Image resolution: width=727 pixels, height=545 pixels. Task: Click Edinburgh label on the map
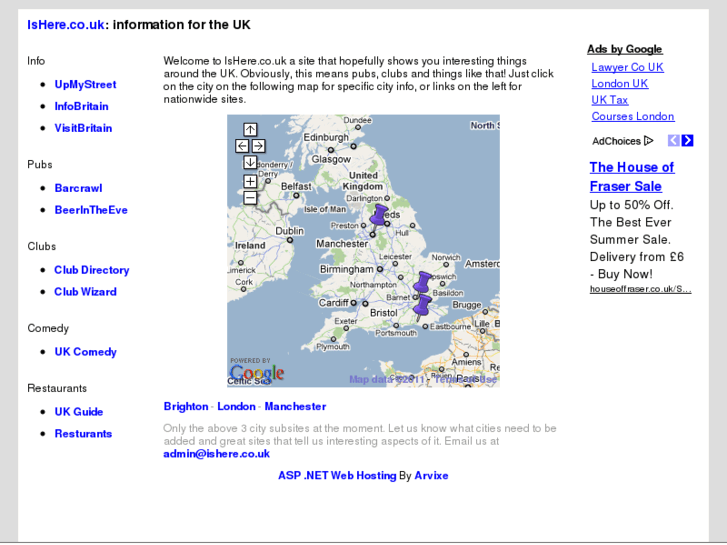[x=325, y=137]
